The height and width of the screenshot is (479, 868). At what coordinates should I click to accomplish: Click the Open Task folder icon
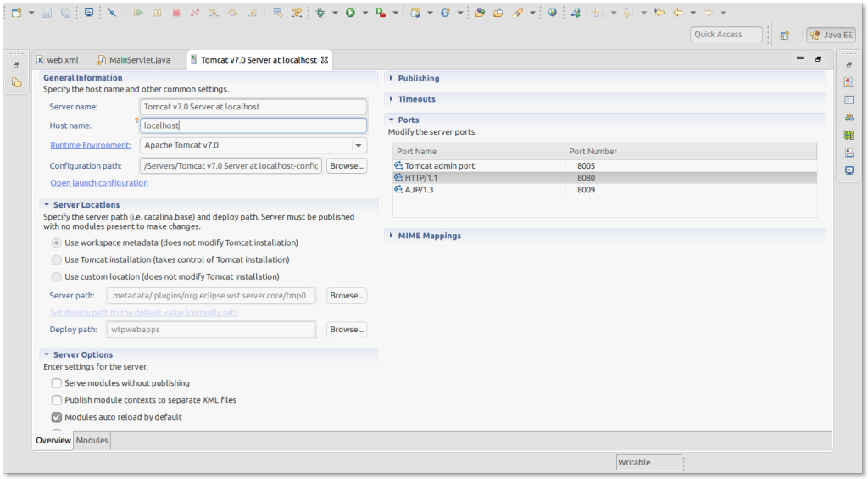(x=498, y=13)
